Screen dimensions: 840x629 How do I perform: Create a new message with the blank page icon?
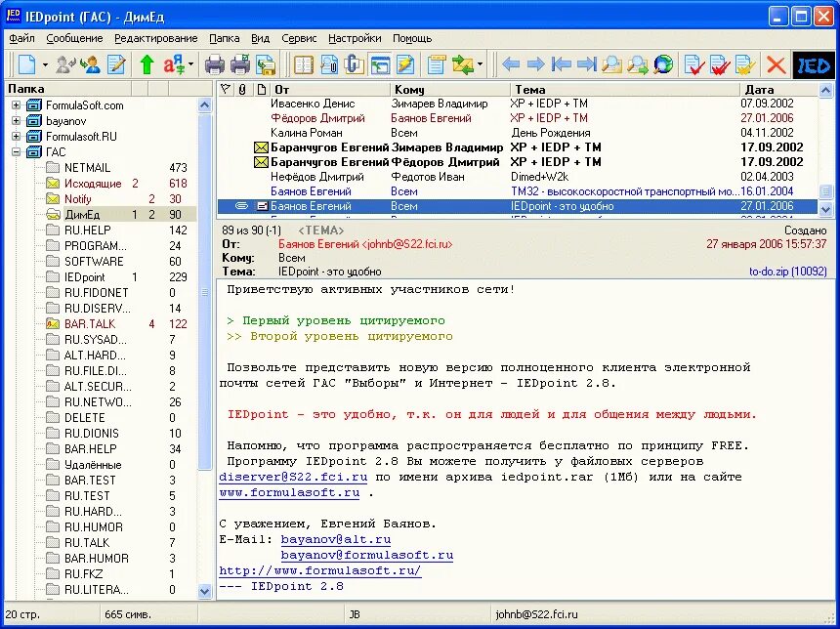point(26,64)
